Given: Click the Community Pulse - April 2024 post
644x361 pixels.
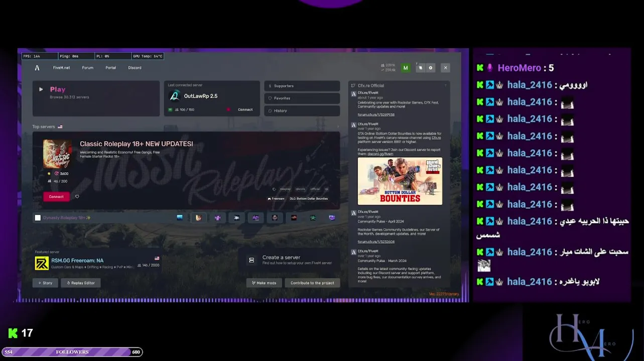Looking at the screenshot, I should pos(380,221).
